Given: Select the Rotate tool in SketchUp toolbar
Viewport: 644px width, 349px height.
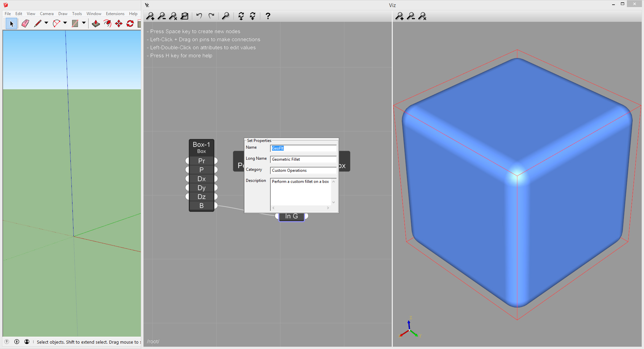Looking at the screenshot, I should (x=130, y=23).
